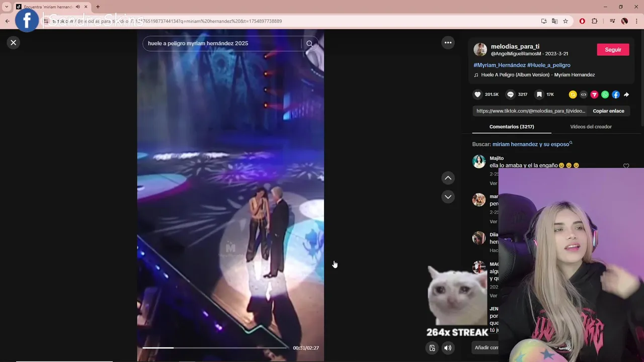Image resolution: width=644 pixels, height=362 pixels.
Task: Like the video with the heart icon
Action: pos(477,95)
